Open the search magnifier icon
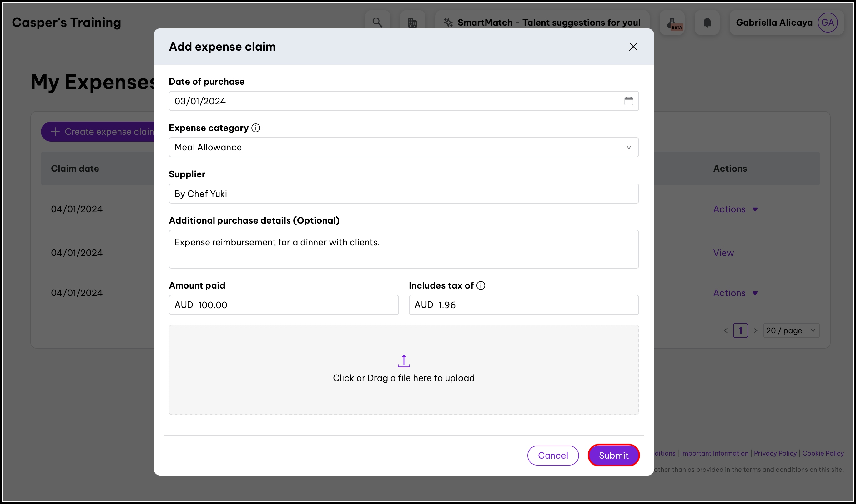The height and width of the screenshot is (504, 856). pyautogui.click(x=377, y=23)
